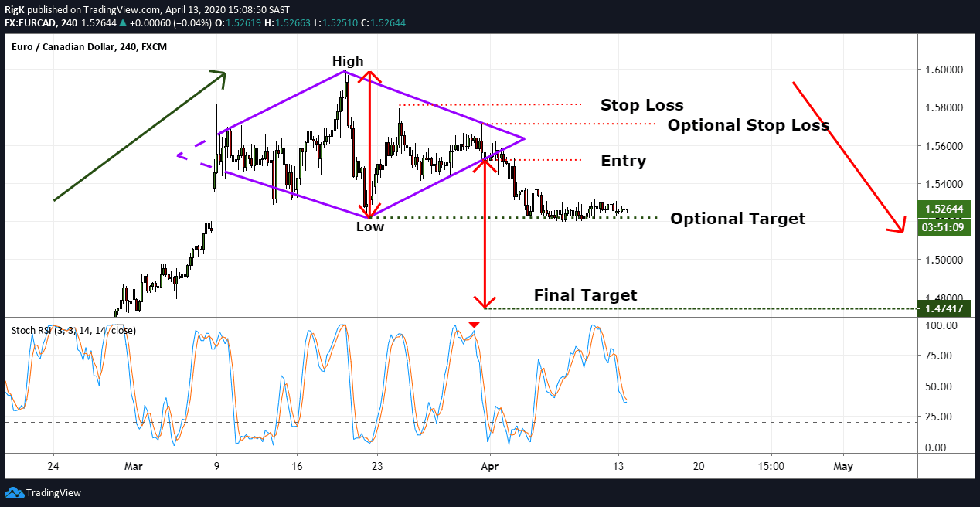Click the RigK author name in header

point(14,9)
